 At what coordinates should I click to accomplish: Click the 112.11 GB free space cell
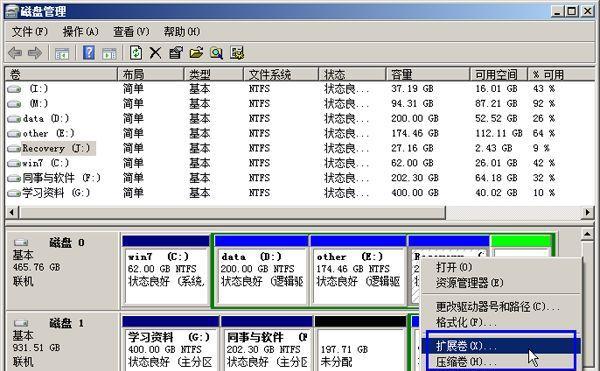(499, 133)
